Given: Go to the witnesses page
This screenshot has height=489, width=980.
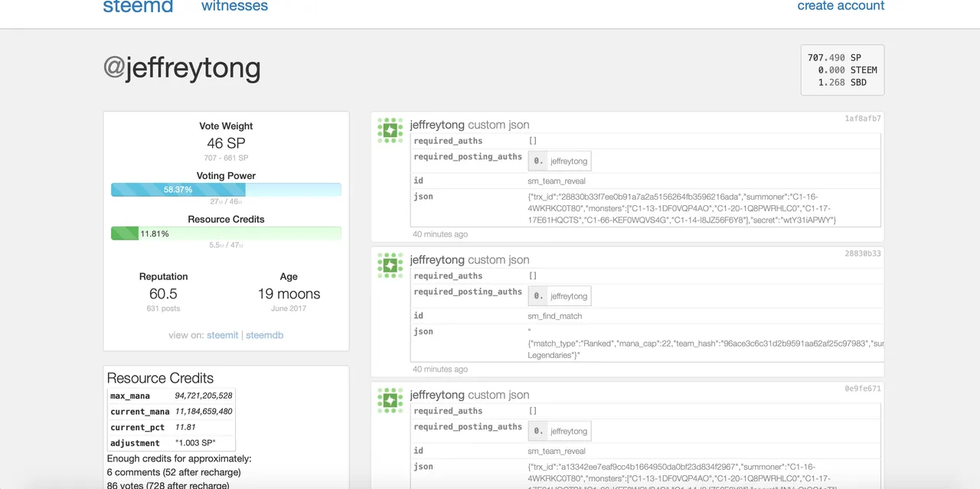Looking at the screenshot, I should click(x=234, y=6).
